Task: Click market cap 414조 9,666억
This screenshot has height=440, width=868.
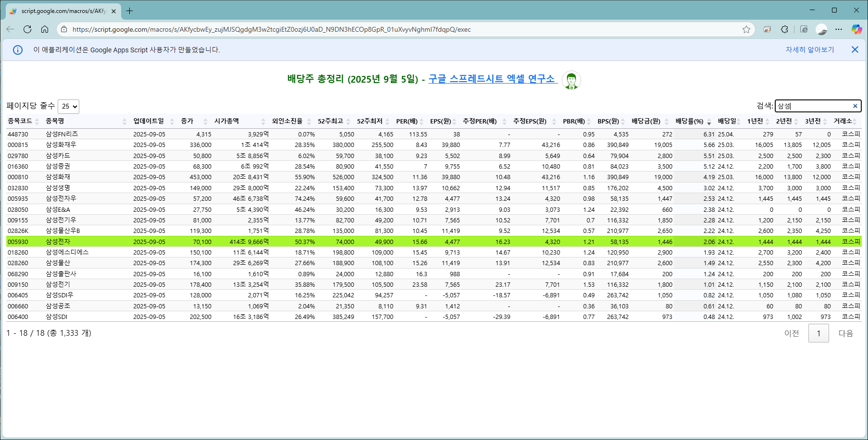Action: point(249,242)
